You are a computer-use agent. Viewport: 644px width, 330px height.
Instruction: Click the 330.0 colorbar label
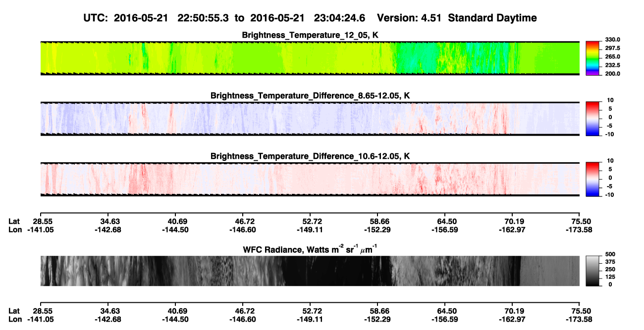612,40
